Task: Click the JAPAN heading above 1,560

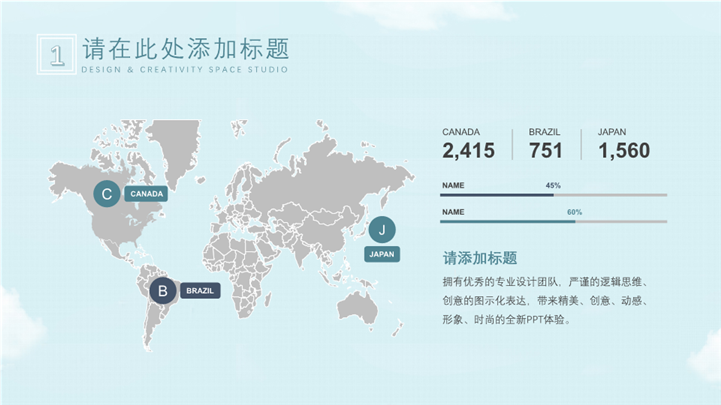Action: (612, 132)
